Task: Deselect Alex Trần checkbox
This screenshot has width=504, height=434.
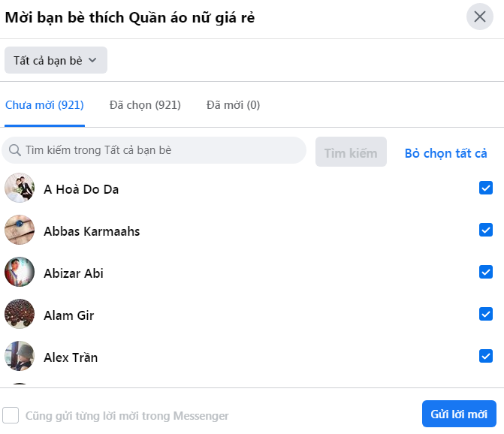Action: click(x=486, y=356)
